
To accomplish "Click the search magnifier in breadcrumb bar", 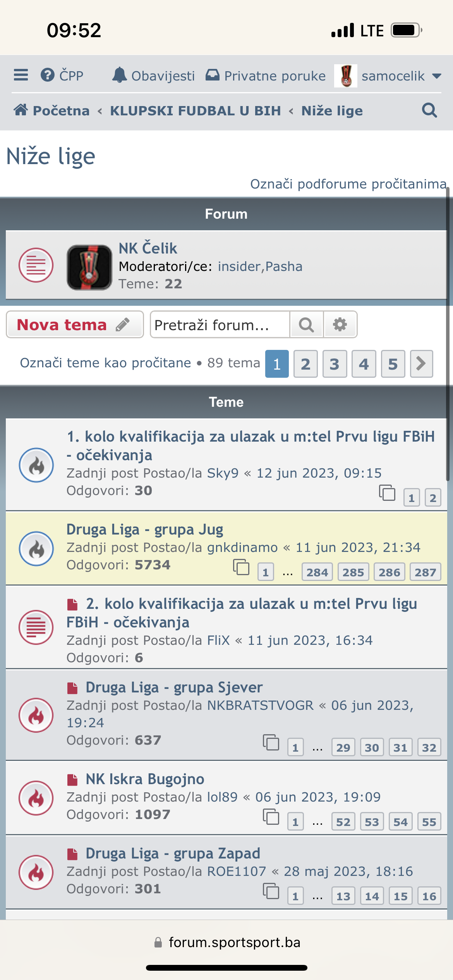I will 429,111.
